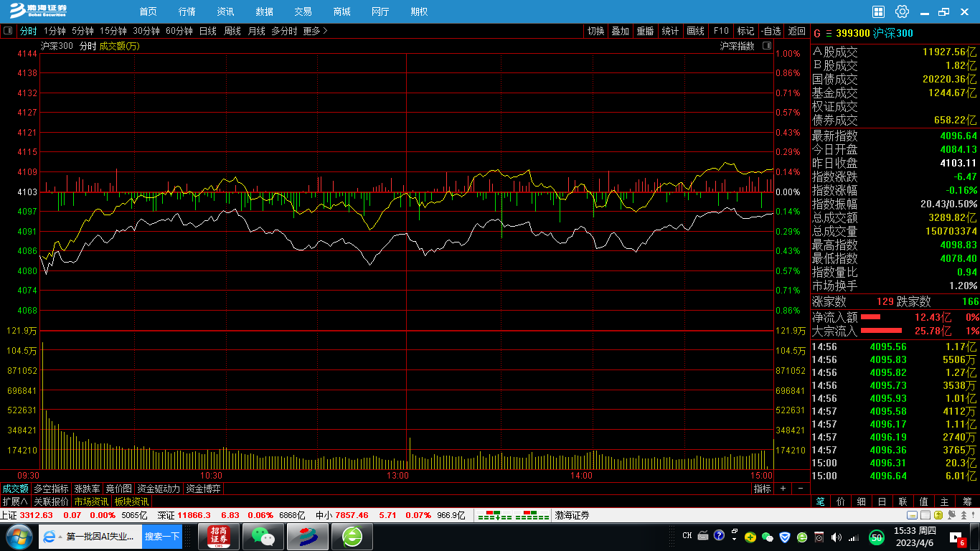Image resolution: width=980 pixels, height=551 pixels.
Task: Switch to the 5分钟 chart period
Action: tap(83, 31)
